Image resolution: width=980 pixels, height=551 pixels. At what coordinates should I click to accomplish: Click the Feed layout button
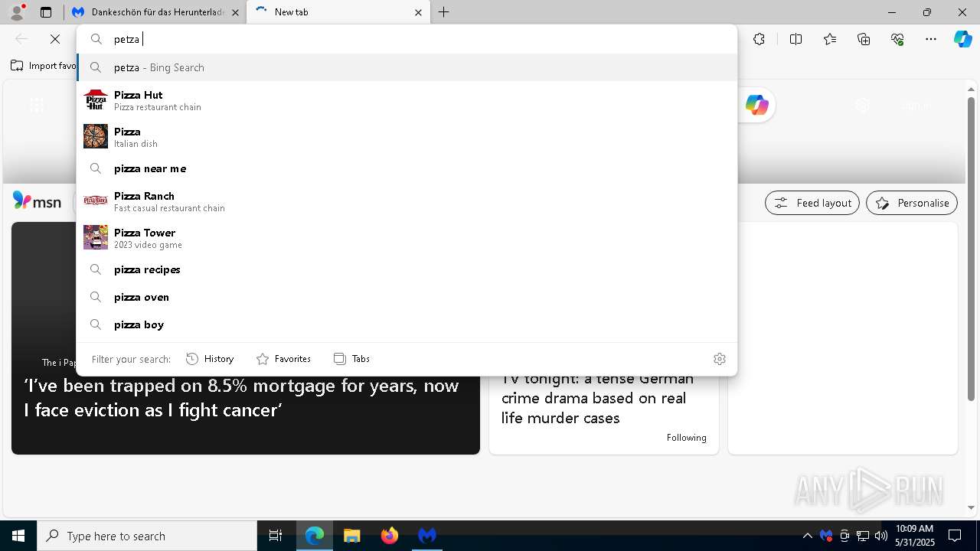[x=812, y=203]
